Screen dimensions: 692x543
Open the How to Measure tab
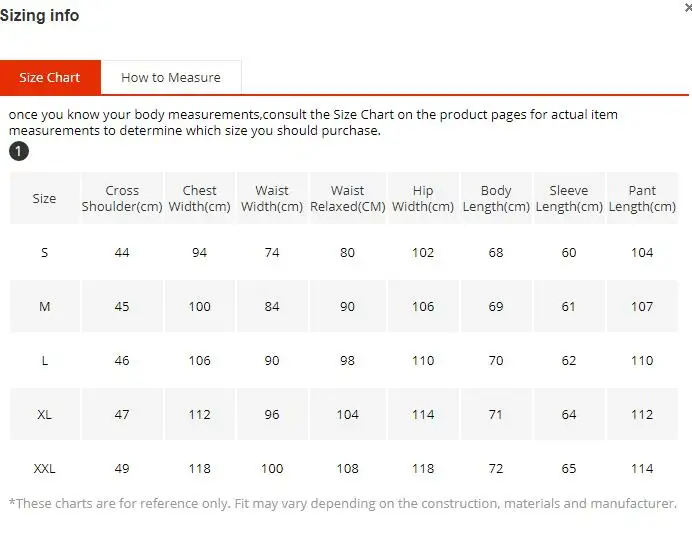pos(171,77)
